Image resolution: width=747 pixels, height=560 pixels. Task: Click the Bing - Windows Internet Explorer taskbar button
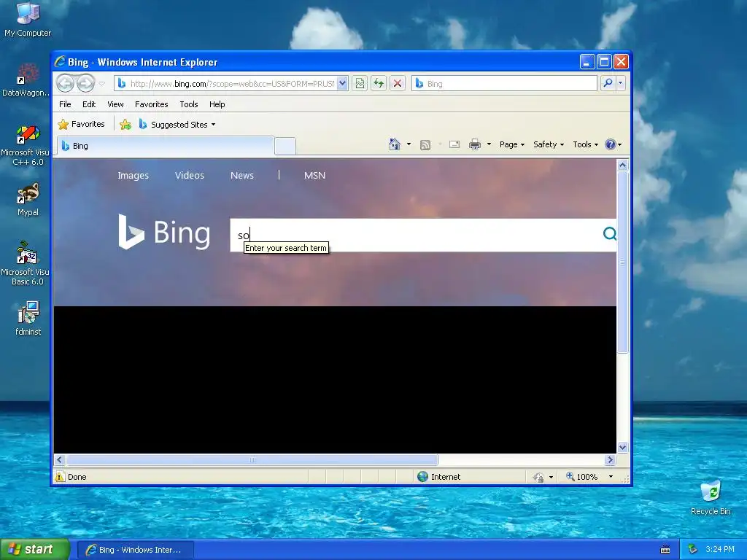[x=135, y=550]
